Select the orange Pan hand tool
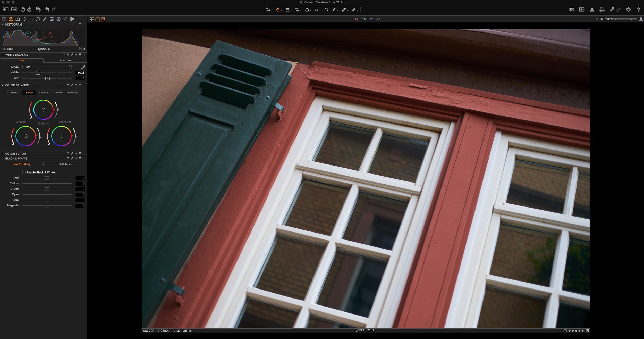This screenshot has width=644, height=339. (278, 10)
